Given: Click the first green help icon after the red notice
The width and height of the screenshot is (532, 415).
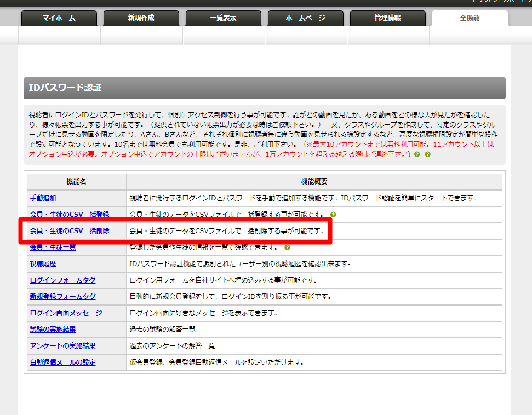Looking at the screenshot, I should coord(417,155).
